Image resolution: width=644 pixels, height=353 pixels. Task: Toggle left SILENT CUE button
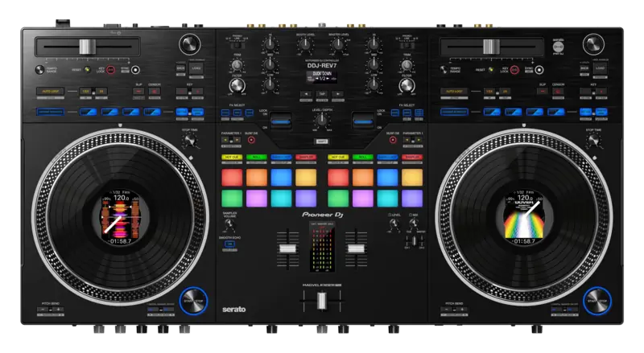[x=251, y=140]
